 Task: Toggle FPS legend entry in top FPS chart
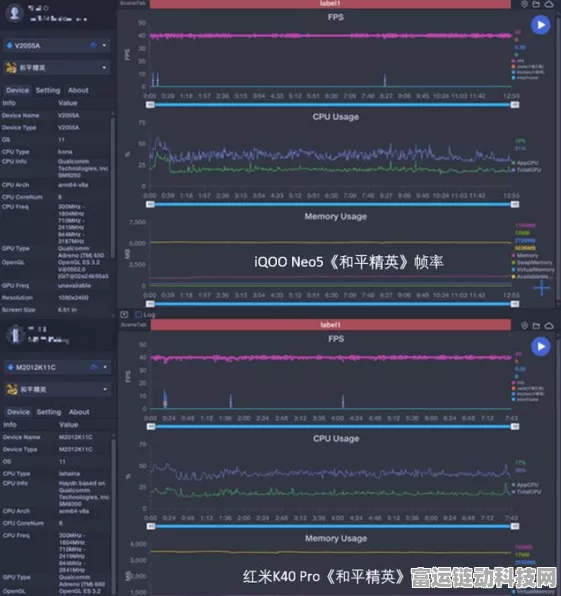pos(518,61)
